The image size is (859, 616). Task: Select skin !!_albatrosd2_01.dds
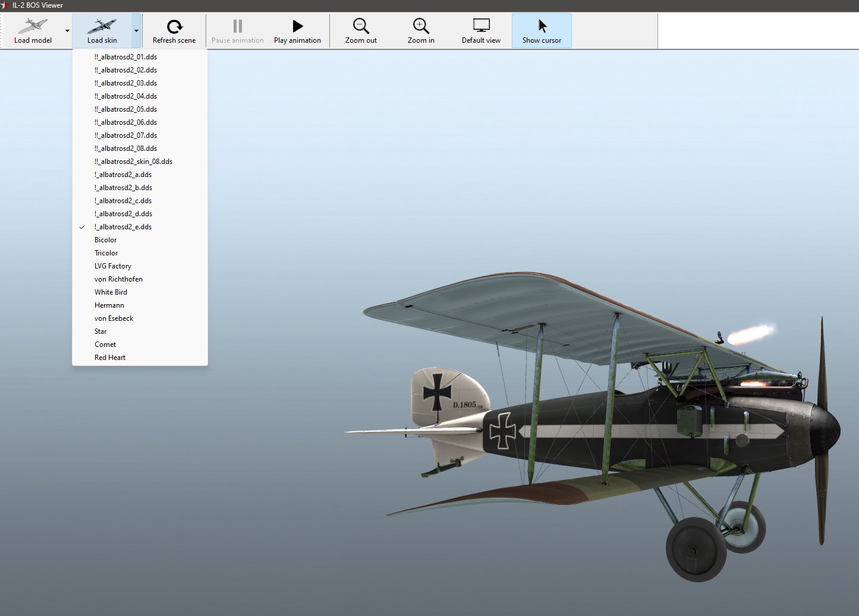tap(140, 57)
